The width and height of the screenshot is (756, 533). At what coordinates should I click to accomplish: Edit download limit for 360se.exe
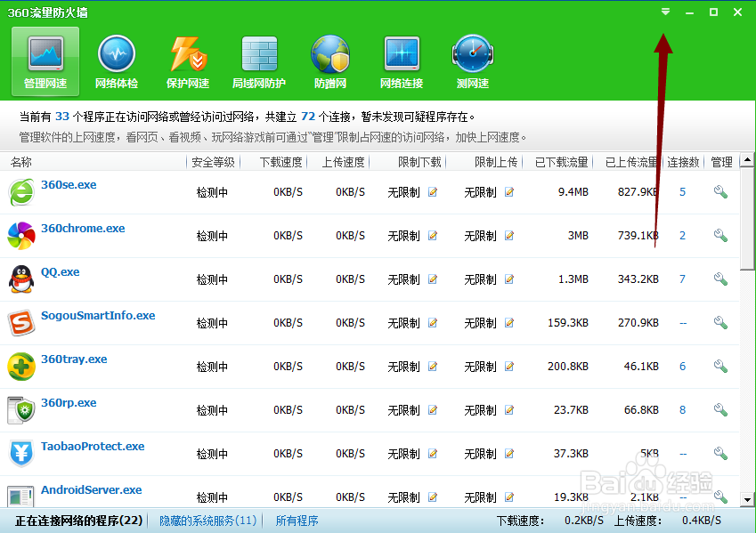(433, 192)
